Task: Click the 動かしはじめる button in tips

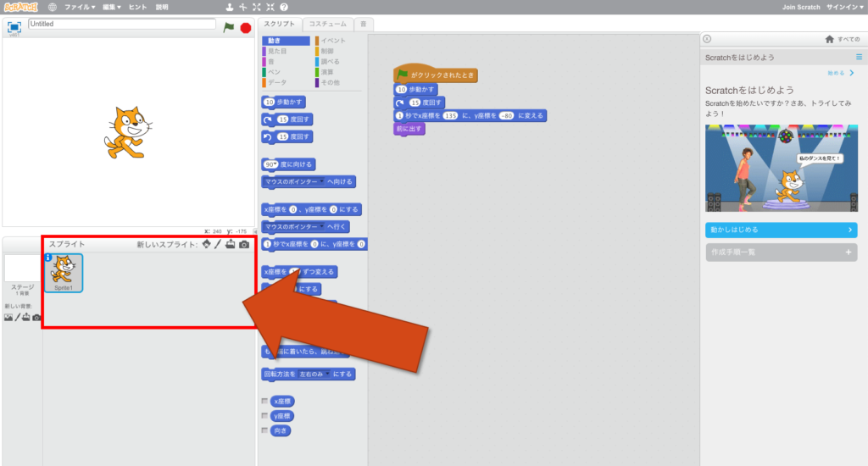Action: click(x=781, y=230)
